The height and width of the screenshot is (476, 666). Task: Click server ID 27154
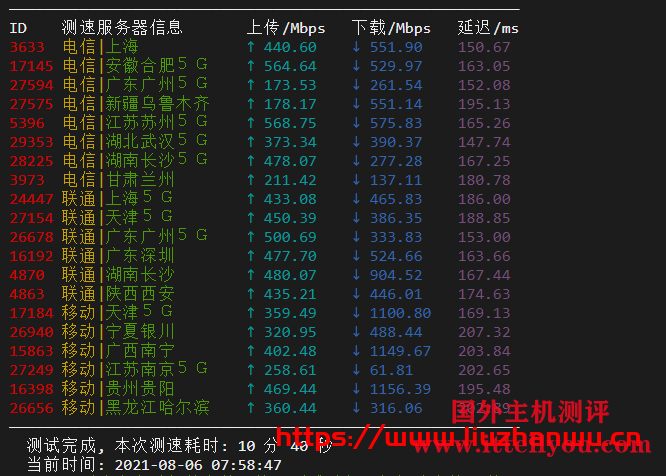(x=31, y=218)
